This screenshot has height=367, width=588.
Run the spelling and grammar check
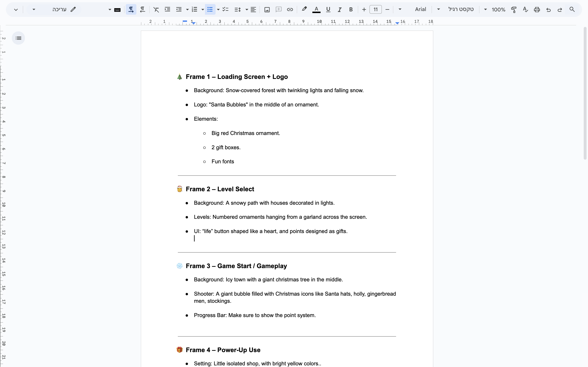pyautogui.click(x=525, y=9)
